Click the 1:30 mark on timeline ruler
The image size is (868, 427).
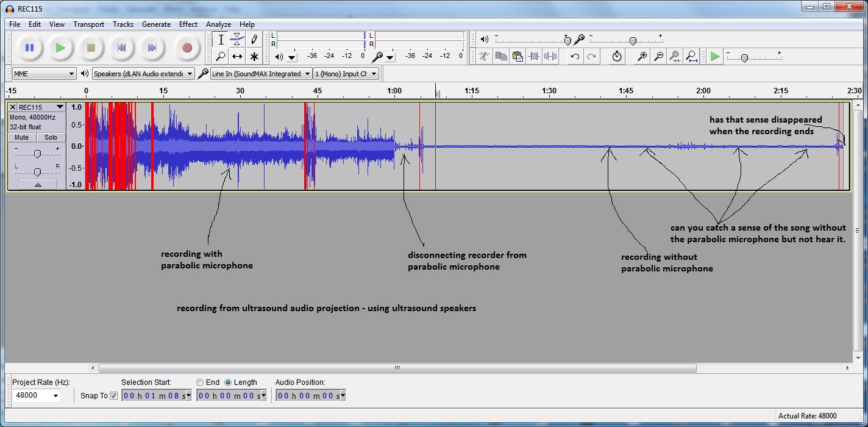(549, 91)
